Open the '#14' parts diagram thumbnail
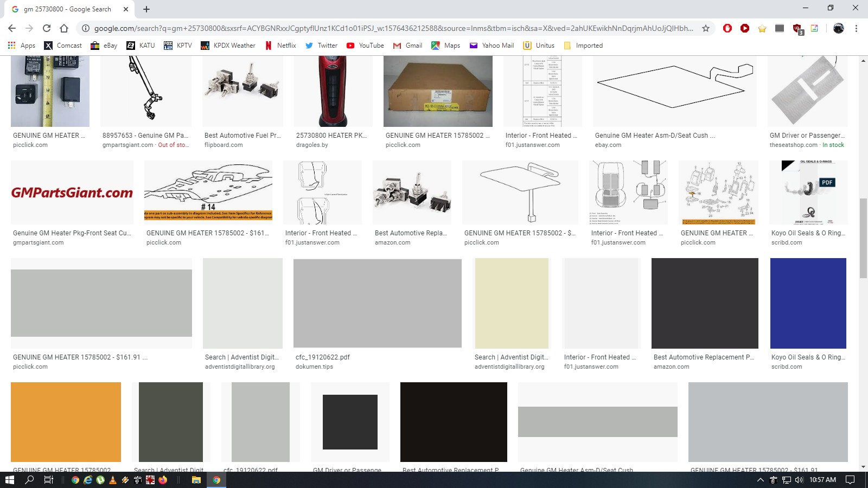Viewport: 868px width, 488px height. click(208, 192)
